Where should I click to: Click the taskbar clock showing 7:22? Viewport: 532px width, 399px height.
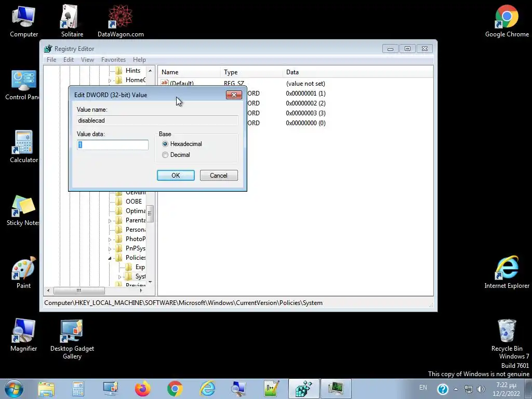[x=506, y=389]
